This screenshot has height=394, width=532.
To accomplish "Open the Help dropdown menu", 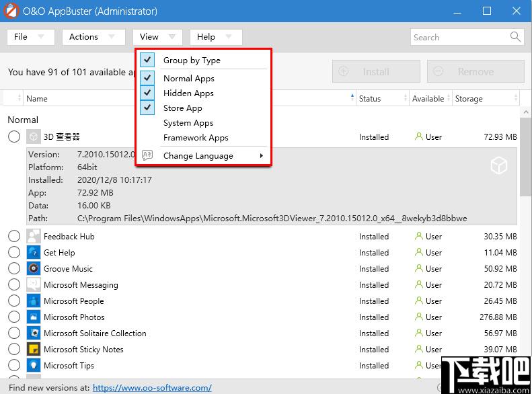I will [216, 36].
